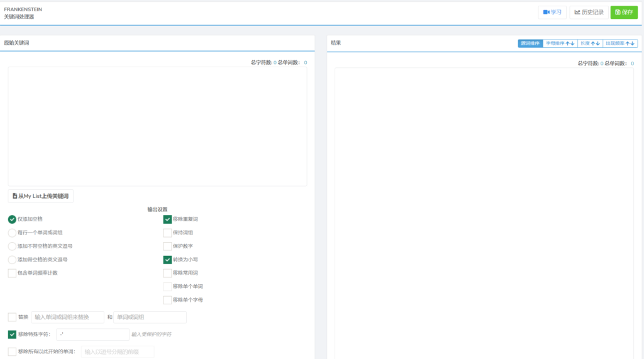Image resolution: width=644 pixels, height=359 pixels.
Task: Sort results by 出现频率 arrows
Action: [620, 43]
